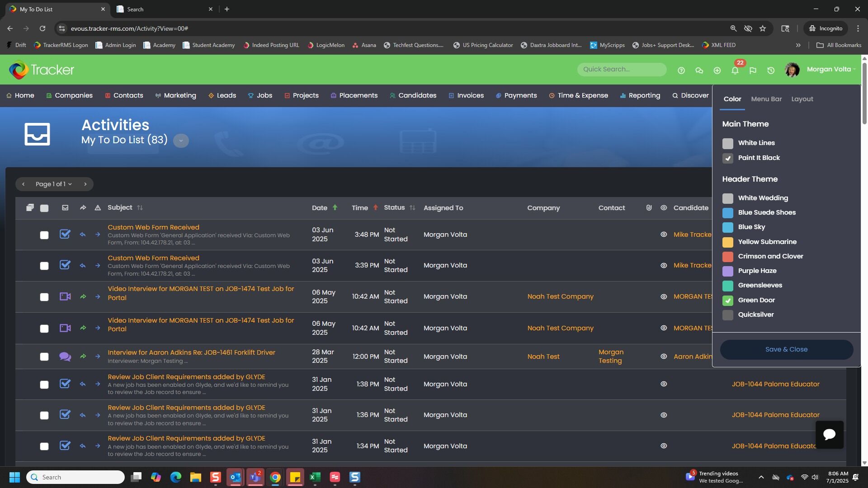Click the live chat bubble widget
This screenshot has width=868, height=488.
click(x=829, y=435)
